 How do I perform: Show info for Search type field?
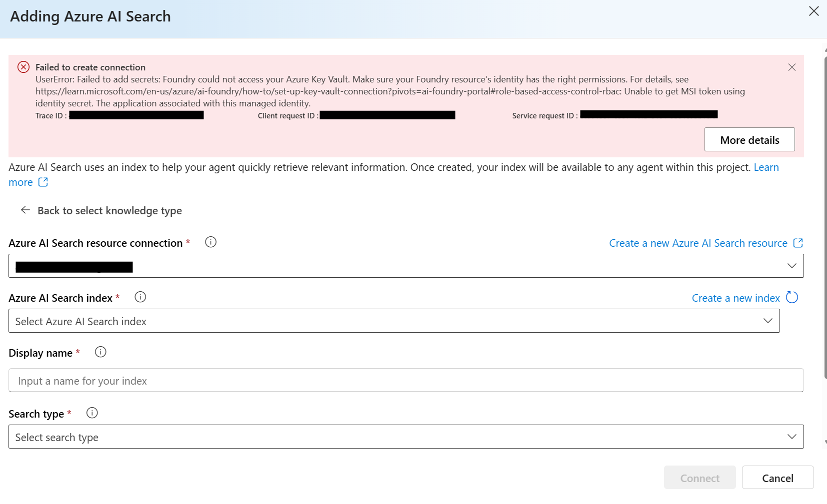(x=92, y=413)
